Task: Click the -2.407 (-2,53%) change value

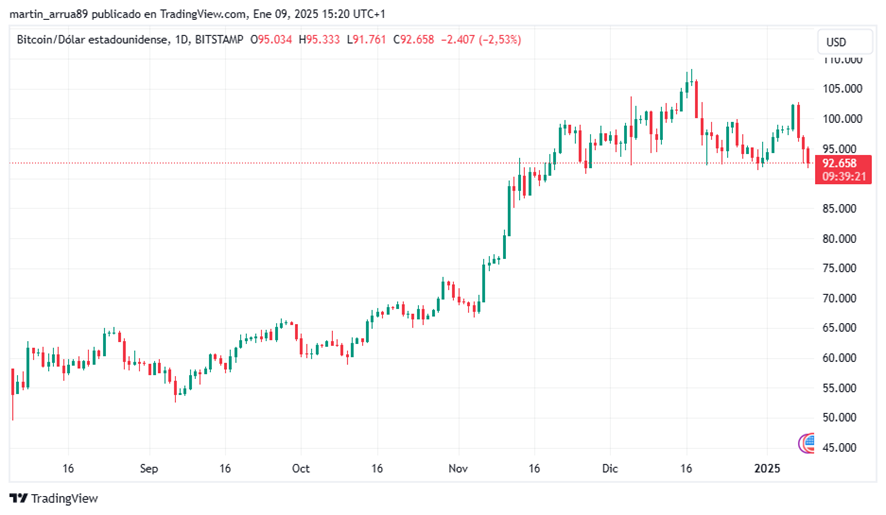Action: pyautogui.click(x=481, y=40)
